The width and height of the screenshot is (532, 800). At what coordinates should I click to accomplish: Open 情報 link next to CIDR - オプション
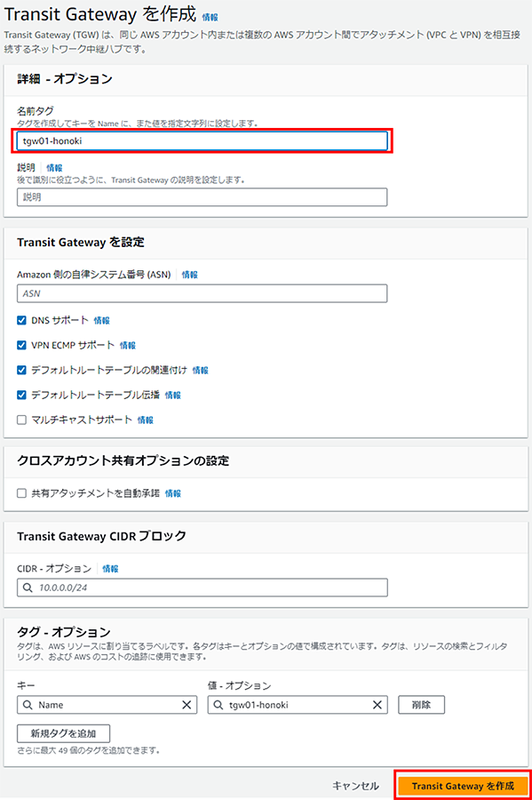pyautogui.click(x=110, y=569)
